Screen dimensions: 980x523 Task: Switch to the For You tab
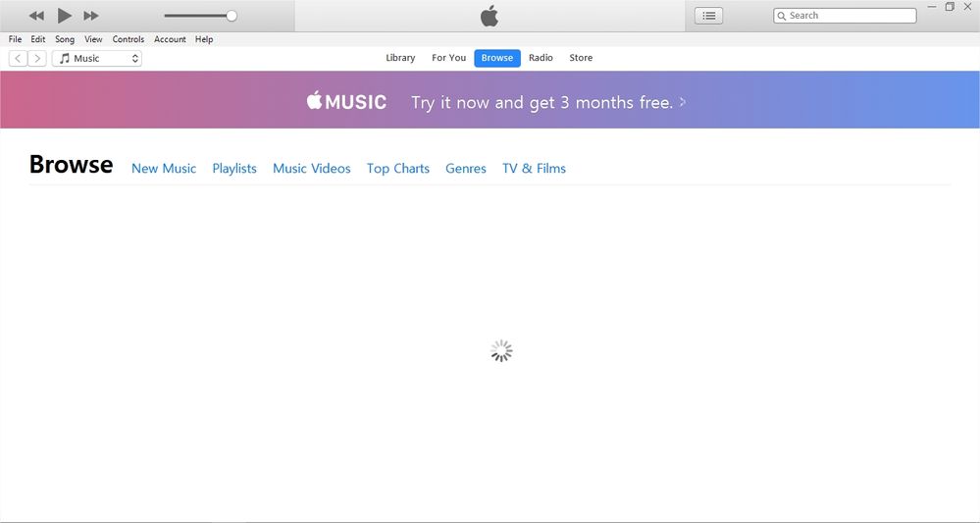(x=448, y=58)
